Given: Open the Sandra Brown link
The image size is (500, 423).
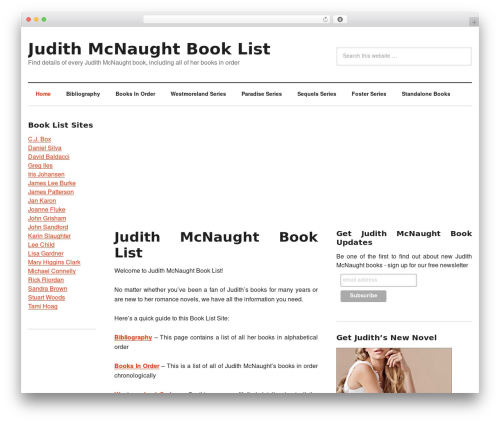Looking at the screenshot, I should [48, 289].
